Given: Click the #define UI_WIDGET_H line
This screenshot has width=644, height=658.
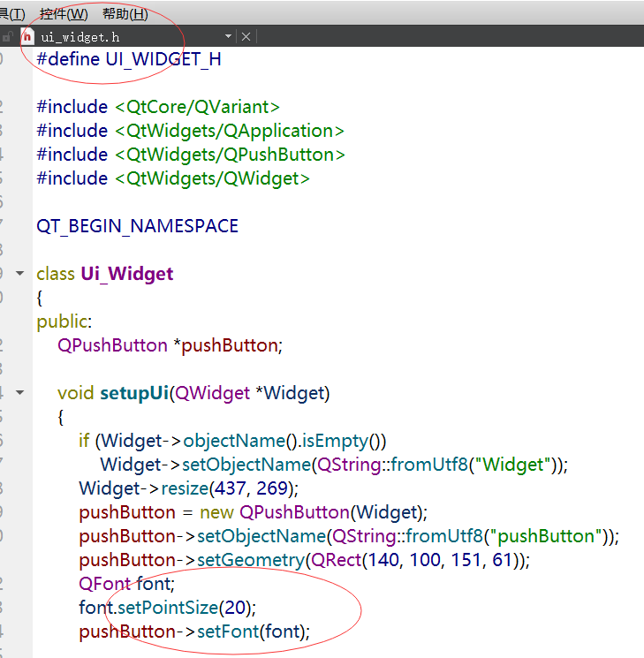Looking at the screenshot, I should [129, 59].
